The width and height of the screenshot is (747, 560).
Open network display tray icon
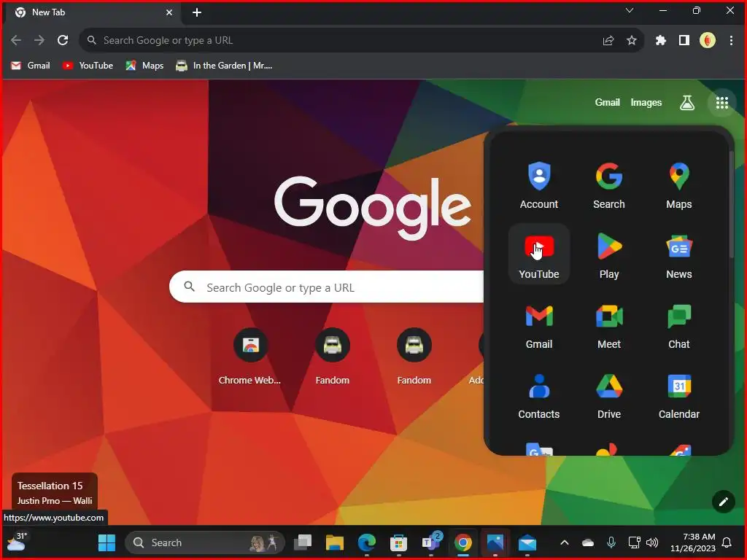pyautogui.click(x=634, y=542)
